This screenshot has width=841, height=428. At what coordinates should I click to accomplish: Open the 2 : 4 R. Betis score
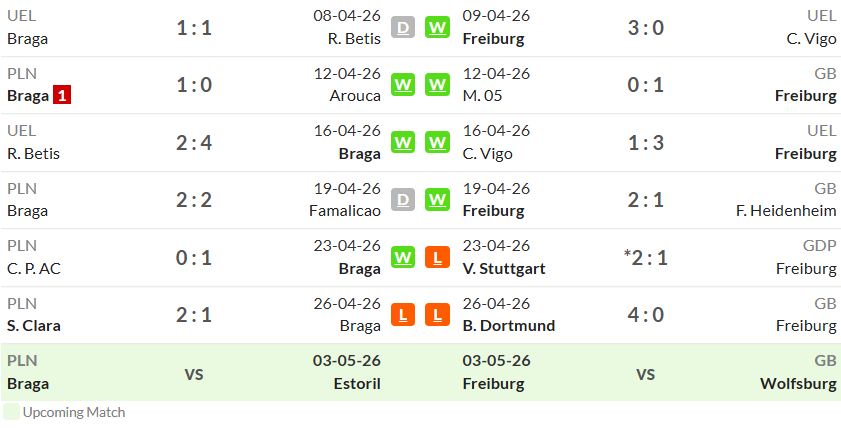pos(194,143)
